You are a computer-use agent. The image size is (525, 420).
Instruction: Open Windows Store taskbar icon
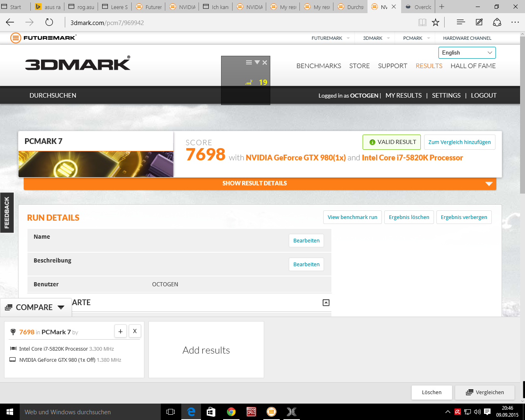coord(211,412)
